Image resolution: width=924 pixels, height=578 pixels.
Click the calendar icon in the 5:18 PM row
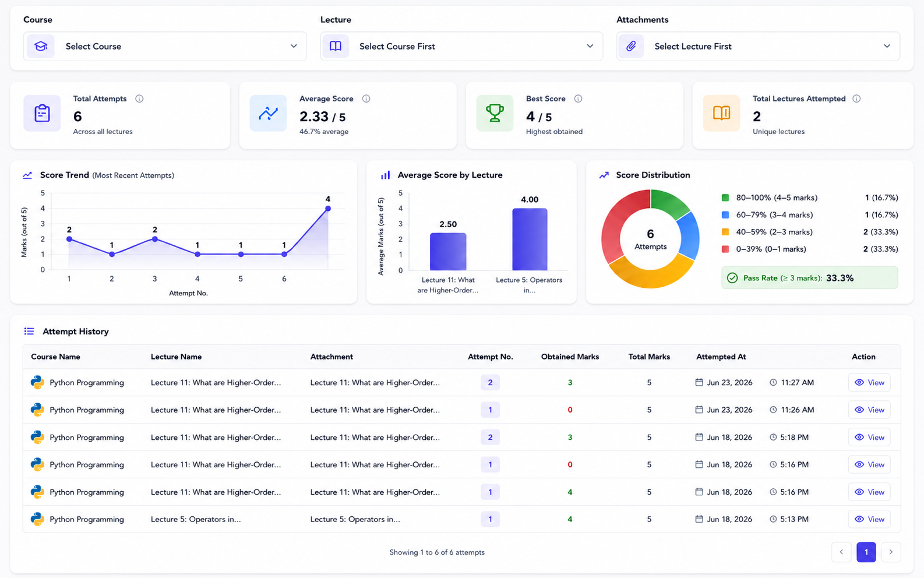pos(699,437)
